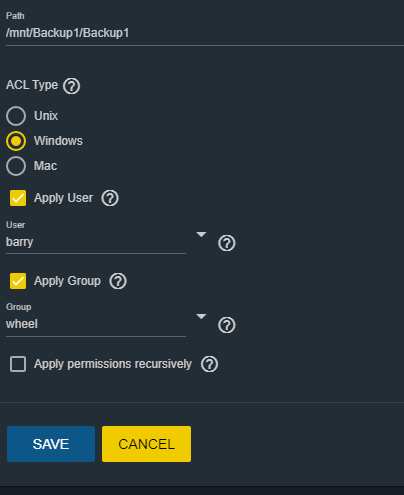Show help for Apply permissions recursively

[x=209, y=364]
